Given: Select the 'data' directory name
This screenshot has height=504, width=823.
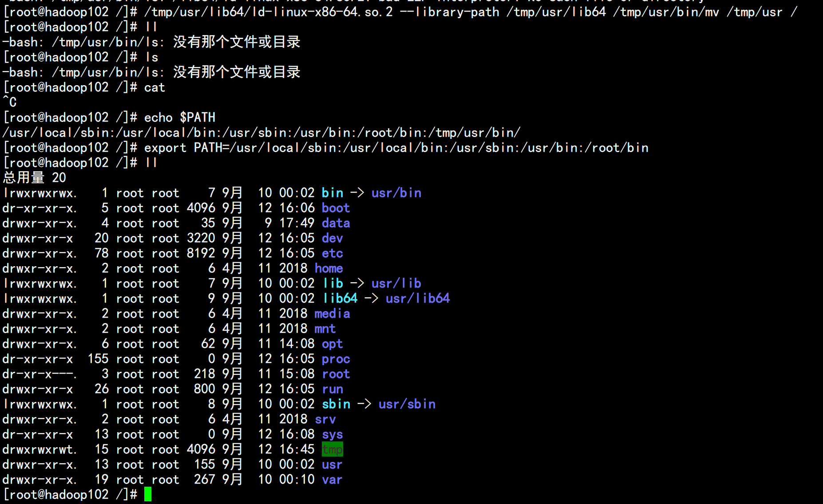Looking at the screenshot, I should [336, 223].
